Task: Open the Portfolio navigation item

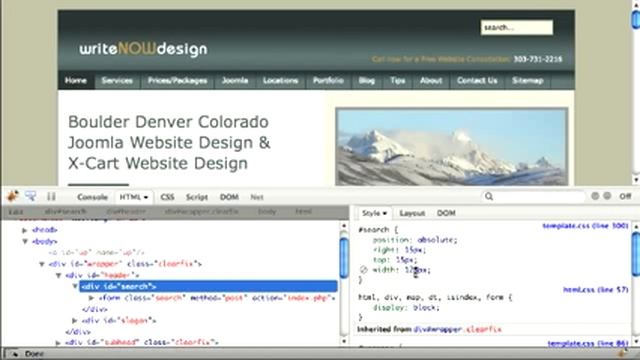Action: 328,80
